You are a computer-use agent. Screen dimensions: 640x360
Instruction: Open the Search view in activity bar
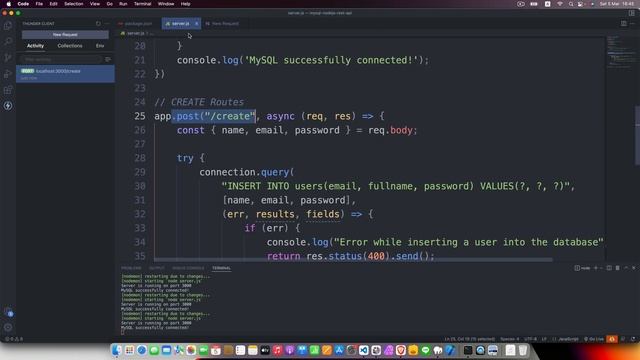[x=8, y=42]
